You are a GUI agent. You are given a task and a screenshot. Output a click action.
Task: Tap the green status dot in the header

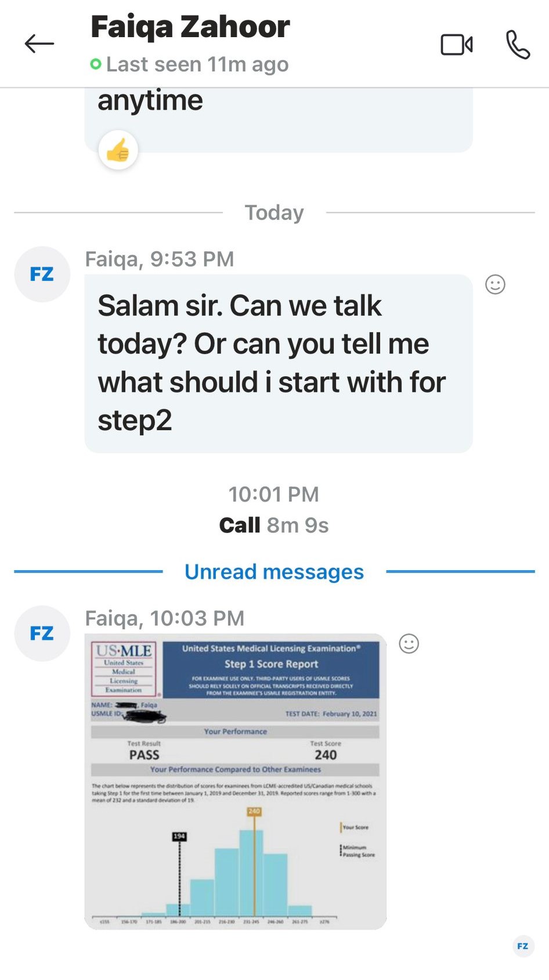click(96, 64)
